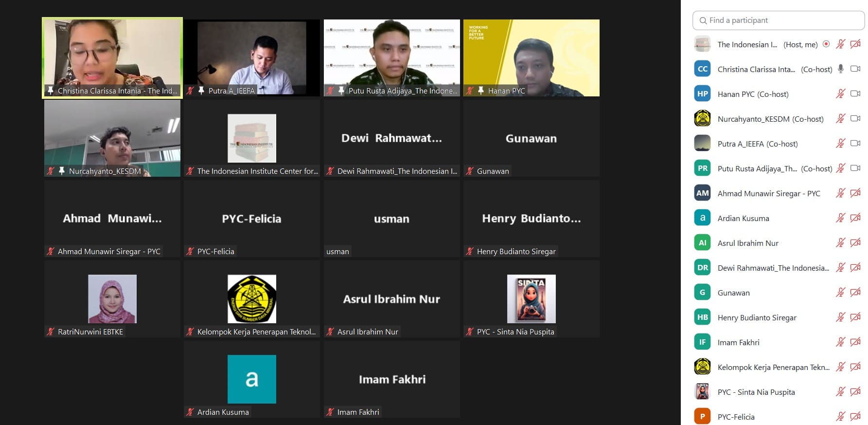
Task: Click the KESDM logo avatar for Kelompok Kerja Penerapan
Action: (702, 367)
